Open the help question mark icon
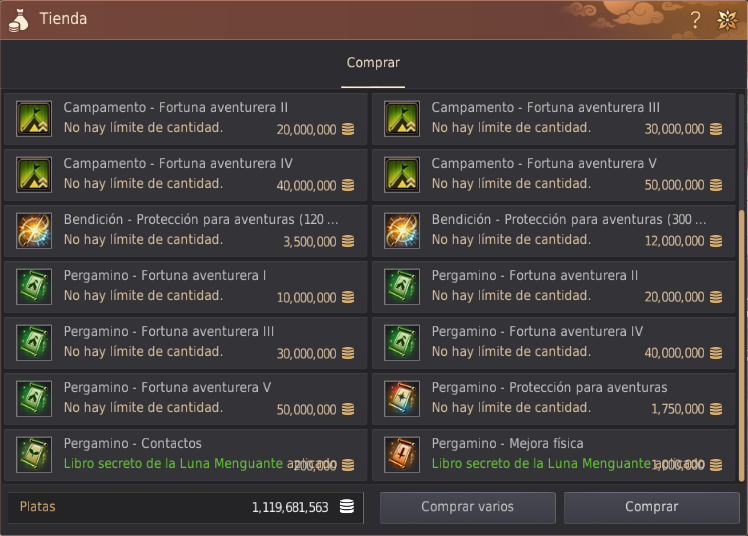The image size is (748, 536). tap(696, 20)
